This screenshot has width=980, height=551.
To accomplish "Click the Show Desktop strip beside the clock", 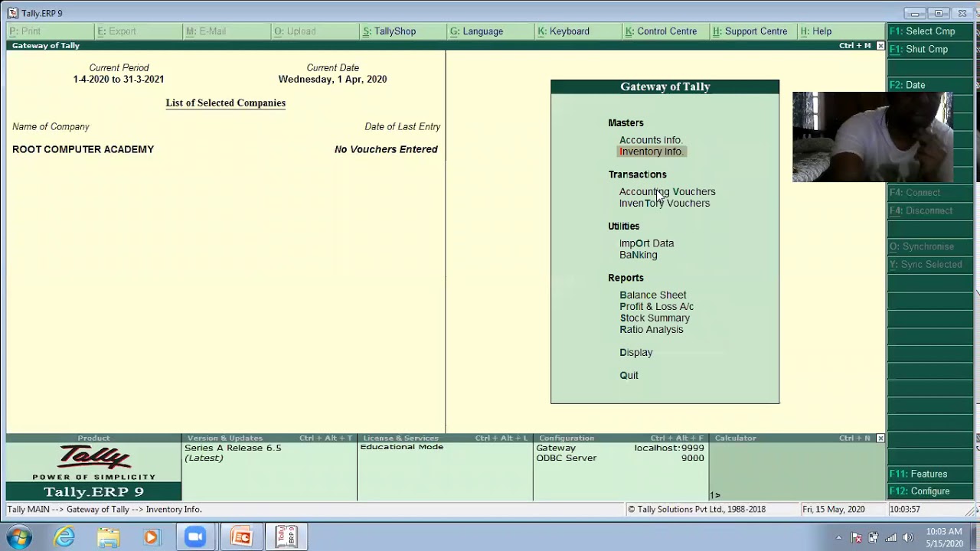I will click(x=975, y=537).
